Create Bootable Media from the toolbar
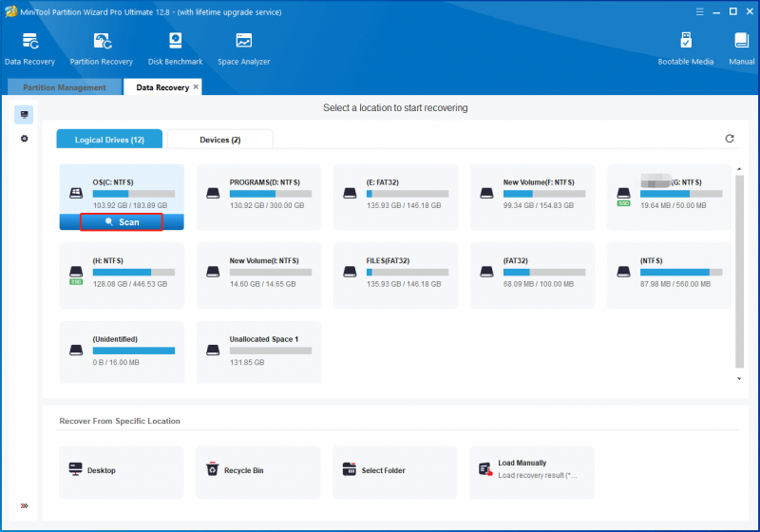The height and width of the screenshot is (532, 760). point(685,48)
